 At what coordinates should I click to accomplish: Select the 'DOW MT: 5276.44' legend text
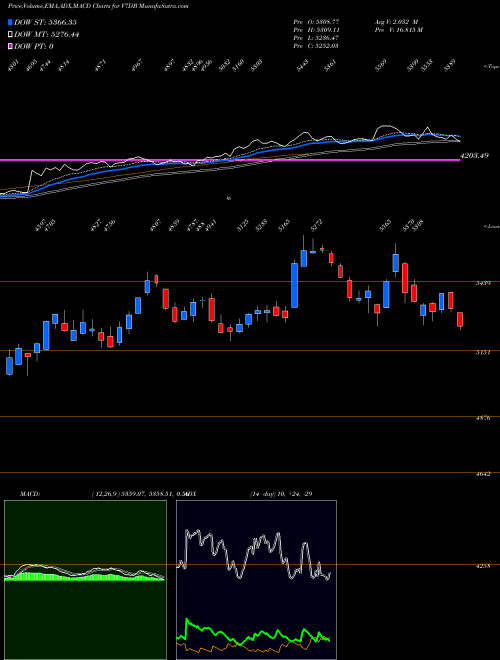[47, 35]
